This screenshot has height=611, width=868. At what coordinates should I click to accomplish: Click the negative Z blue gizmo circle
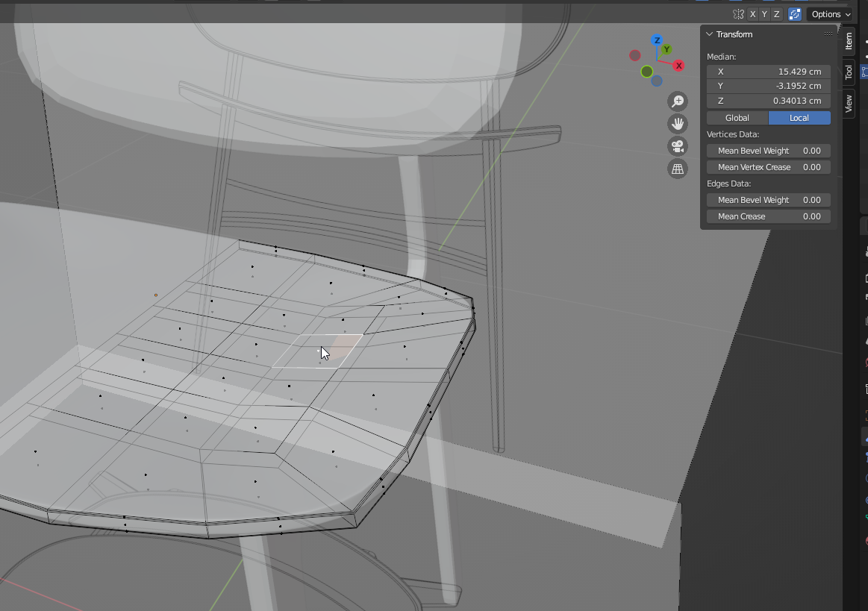(657, 81)
